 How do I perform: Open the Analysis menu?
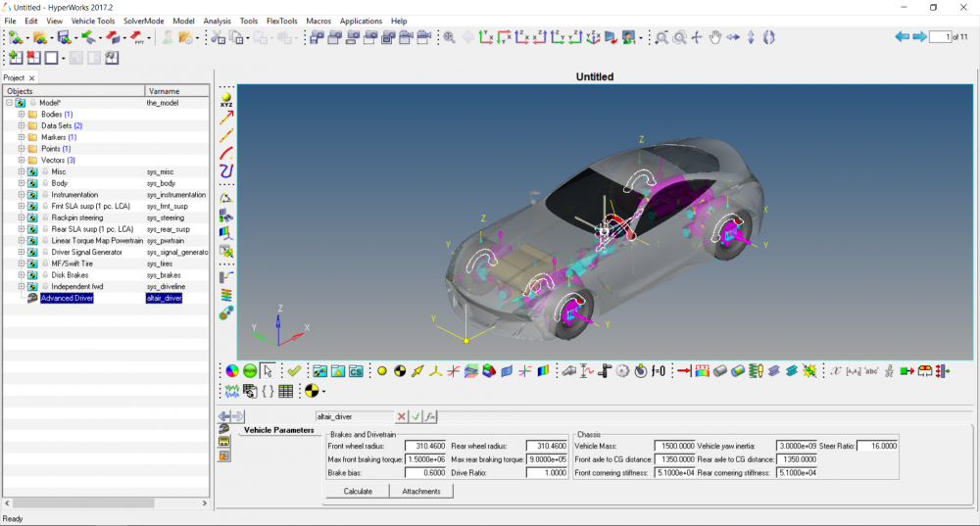coord(217,21)
